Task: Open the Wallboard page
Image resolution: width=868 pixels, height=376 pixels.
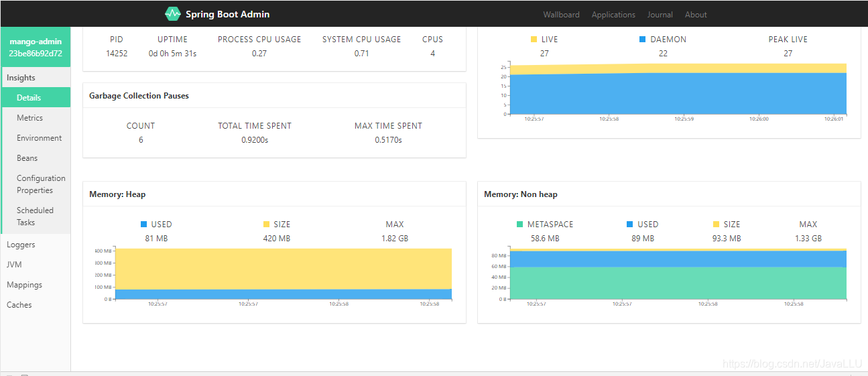Action: point(561,15)
